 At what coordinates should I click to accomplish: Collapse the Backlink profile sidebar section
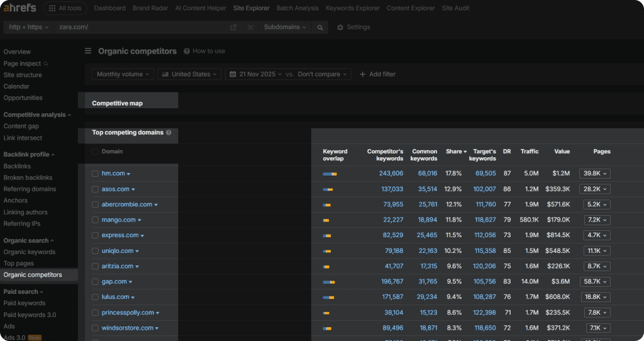pyautogui.click(x=29, y=155)
